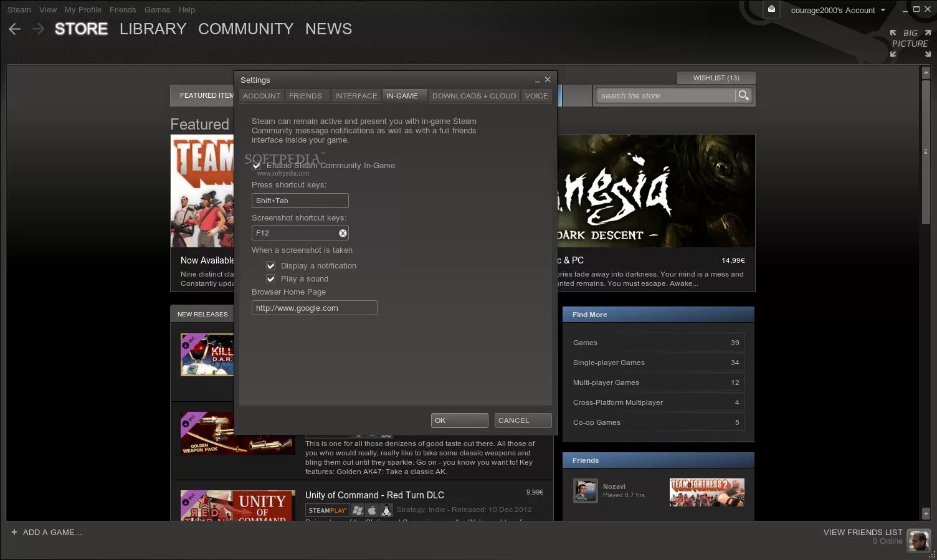Open the Help menu
937x560 pixels.
(187, 10)
